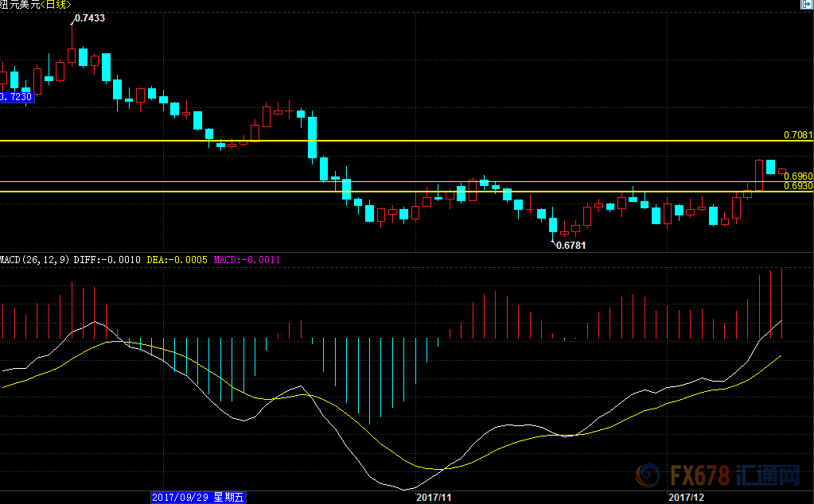Select the 0.6960 horizontal line label
Image resolution: width=814 pixels, height=504 pixels.
[797, 176]
